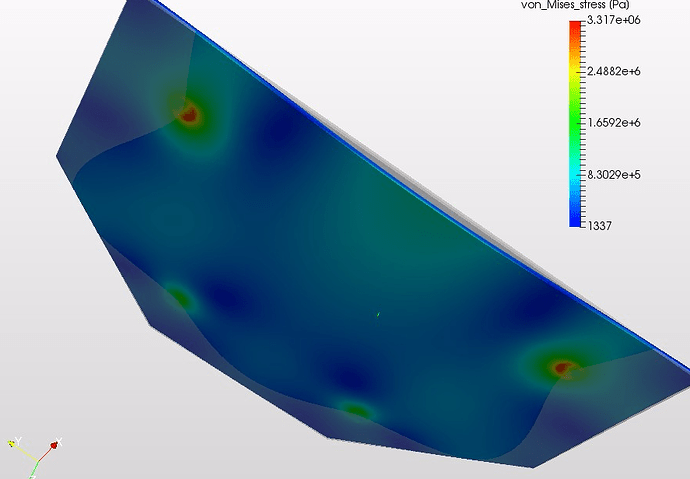Select the 8.3029e+5 legend tick label

click(613, 175)
